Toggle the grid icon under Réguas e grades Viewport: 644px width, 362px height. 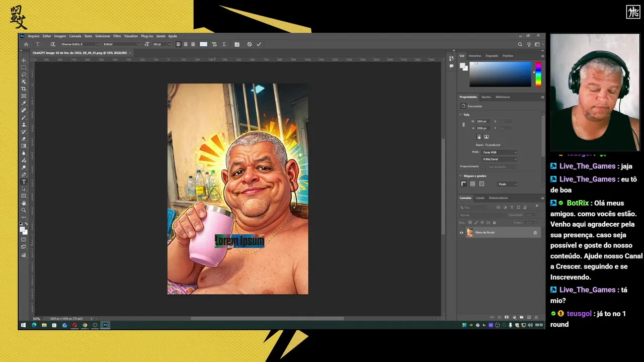tap(472, 184)
